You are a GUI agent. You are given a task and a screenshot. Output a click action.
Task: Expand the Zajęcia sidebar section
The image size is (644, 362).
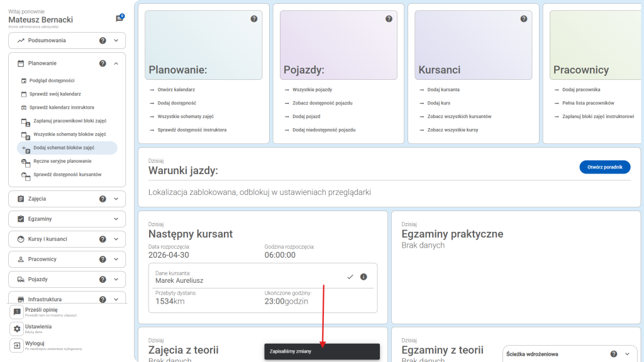(116, 199)
